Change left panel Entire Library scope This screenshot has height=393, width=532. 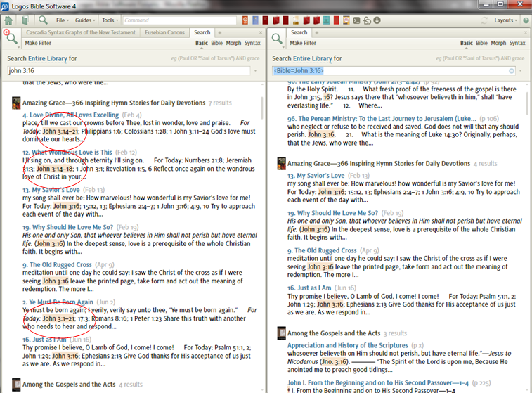pos(48,58)
